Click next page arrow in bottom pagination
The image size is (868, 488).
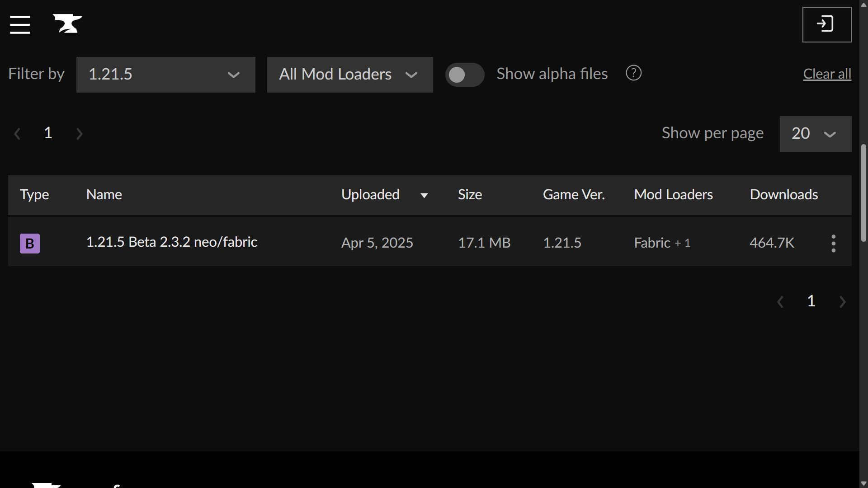tap(842, 302)
